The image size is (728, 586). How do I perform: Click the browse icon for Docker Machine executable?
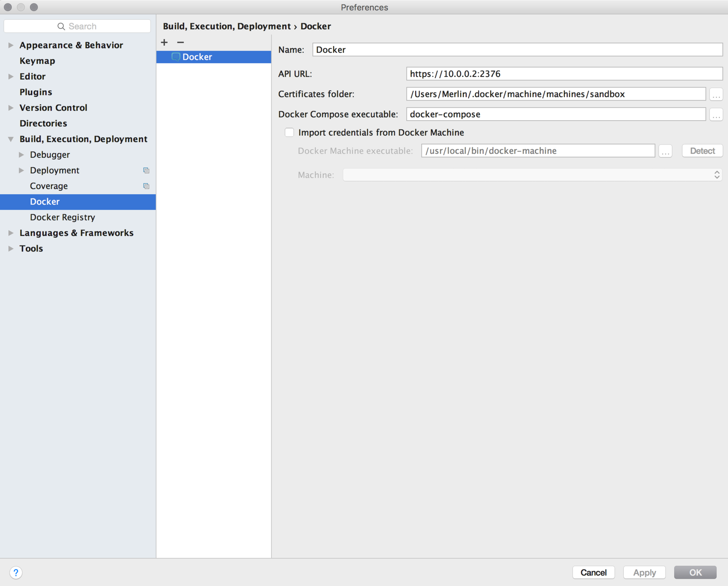(665, 151)
